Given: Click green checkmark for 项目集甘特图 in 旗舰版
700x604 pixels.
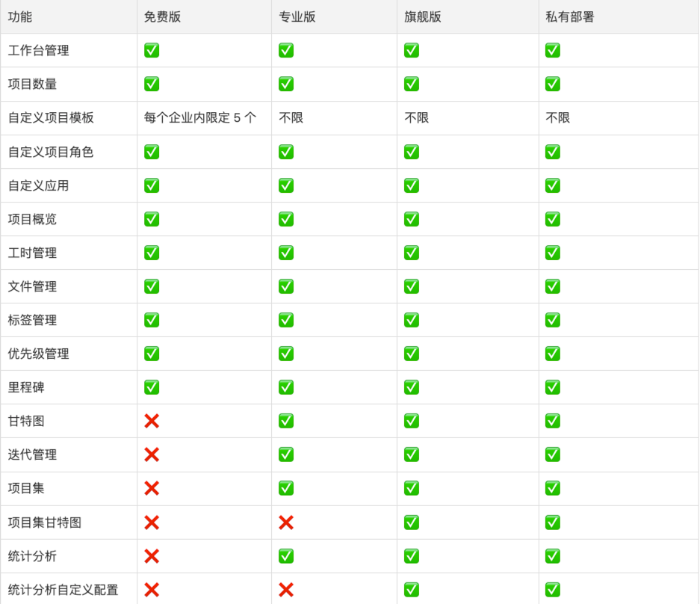Looking at the screenshot, I should 412,523.
